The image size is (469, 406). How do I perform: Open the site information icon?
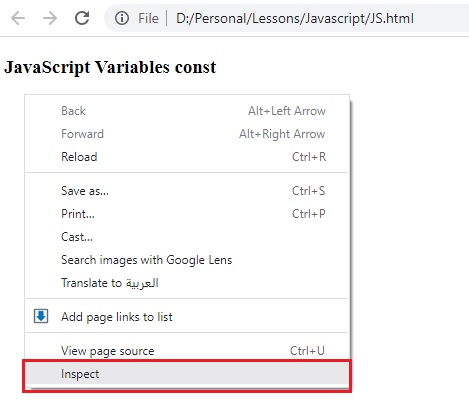point(122,18)
